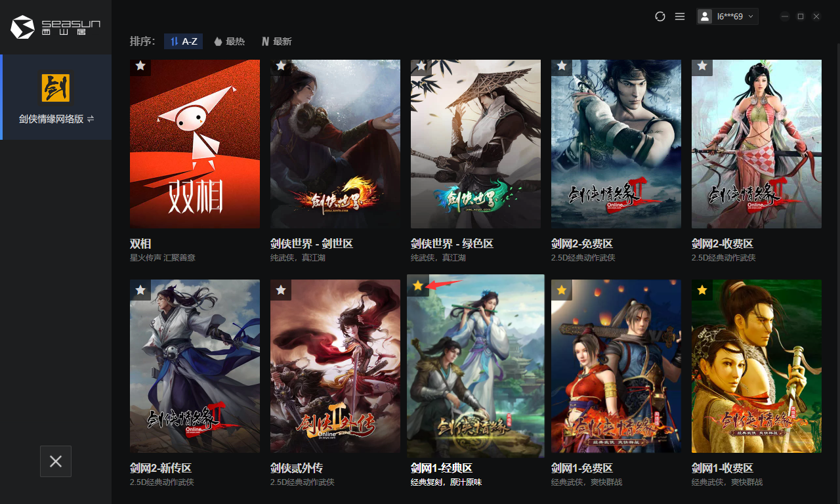Toggle favorite star on 剑网2-免费区

(x=562, y=66)
